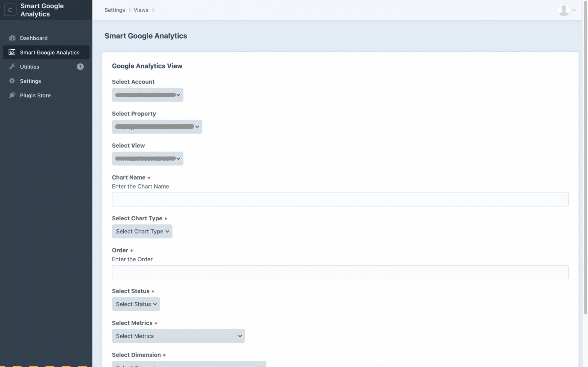This screenshot has height=367, width=588.
Task: Click the Order input field
Action: point(340,272)
